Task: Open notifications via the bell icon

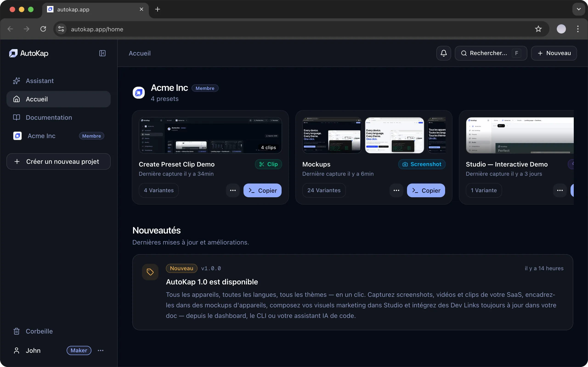Action: click(443, 53)
